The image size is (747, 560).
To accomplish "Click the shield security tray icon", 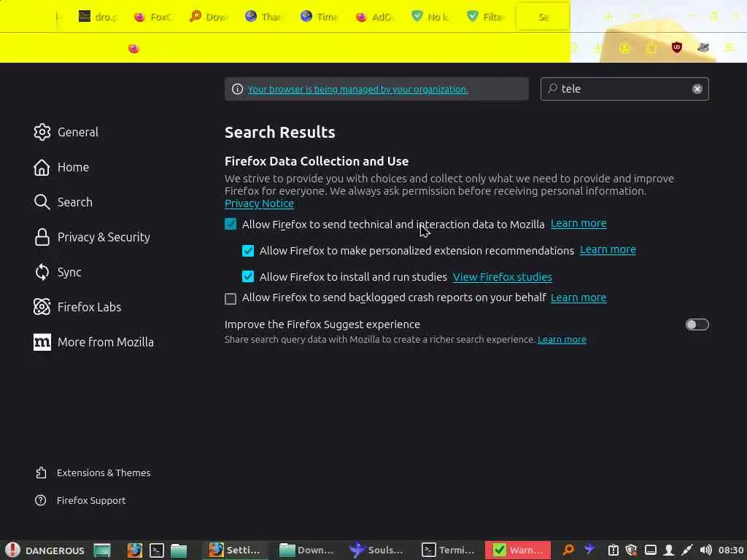I will 631,550.
